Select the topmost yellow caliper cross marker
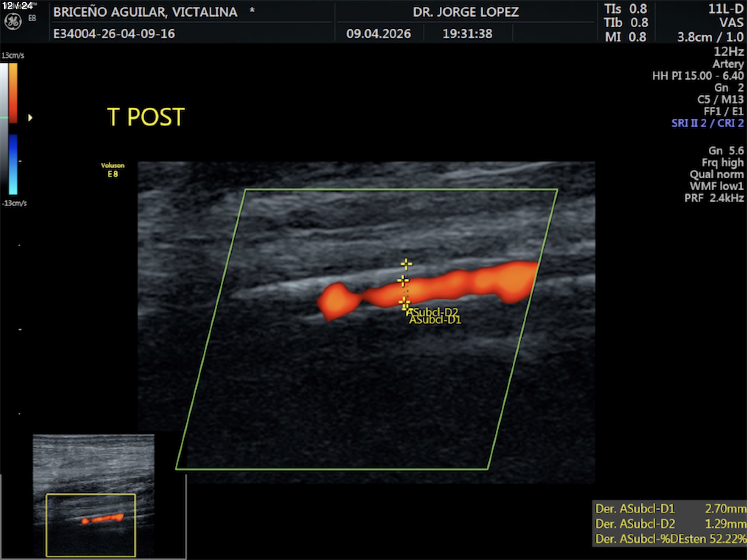 click(406, 264)
